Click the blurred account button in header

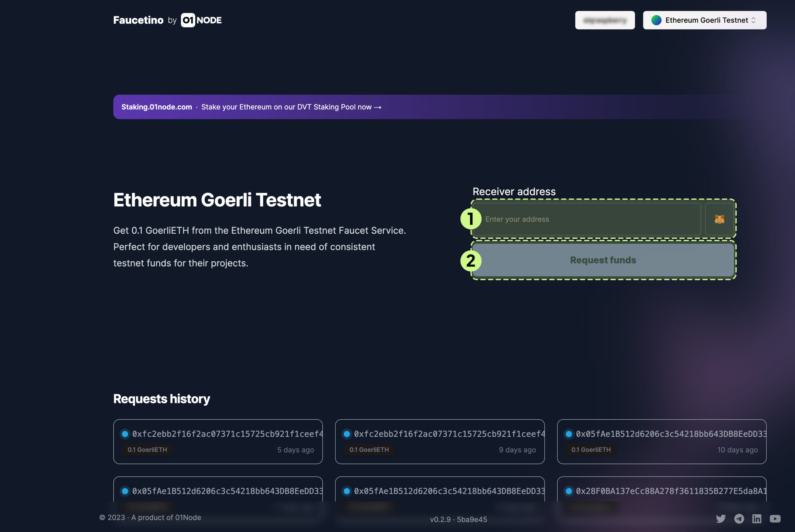605,20
